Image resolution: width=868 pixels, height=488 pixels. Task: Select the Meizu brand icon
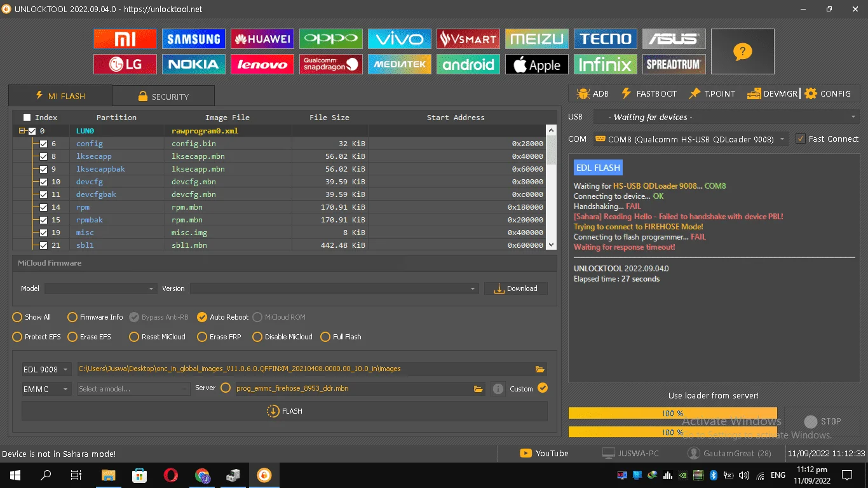point(537,39)
